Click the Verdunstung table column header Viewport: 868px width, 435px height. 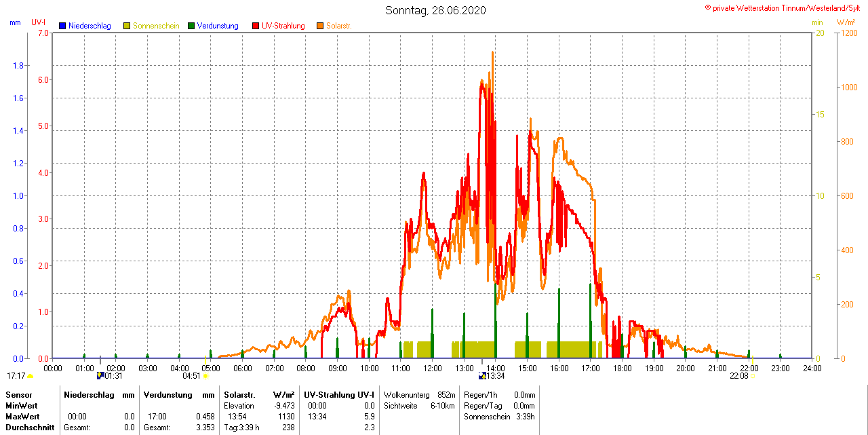coord(167,395)
